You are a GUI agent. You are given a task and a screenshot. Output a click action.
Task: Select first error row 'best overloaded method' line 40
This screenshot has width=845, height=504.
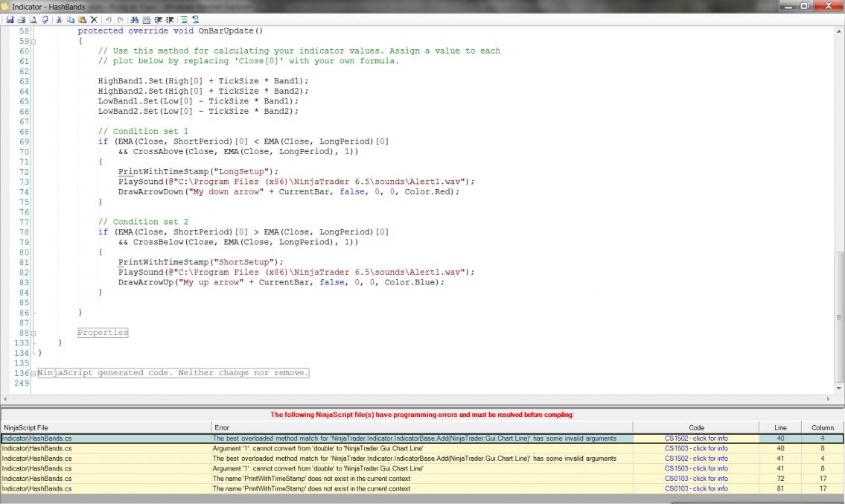422,438
